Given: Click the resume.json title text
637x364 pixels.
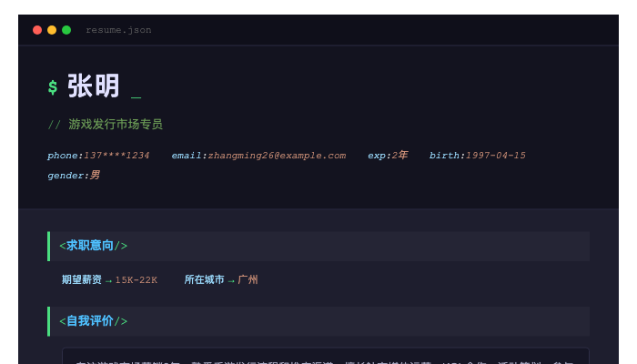Looking at the screenshot, I should click(x=118, y=30).
